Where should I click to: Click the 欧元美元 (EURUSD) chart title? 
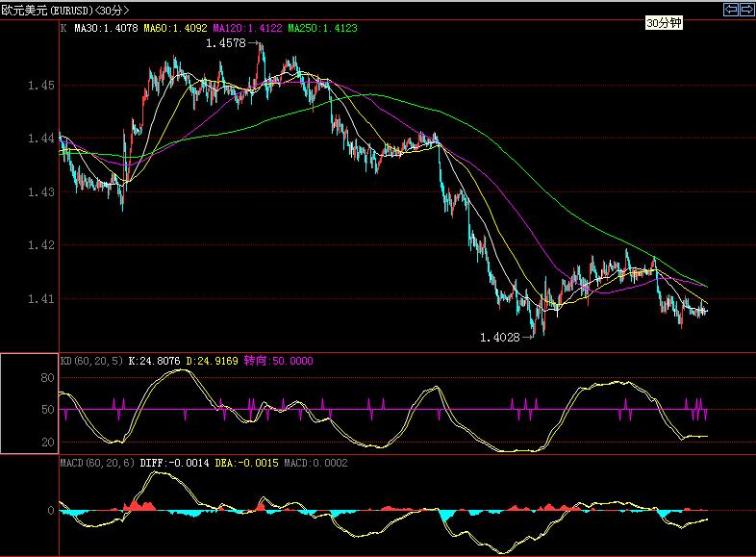pos(64,10)
